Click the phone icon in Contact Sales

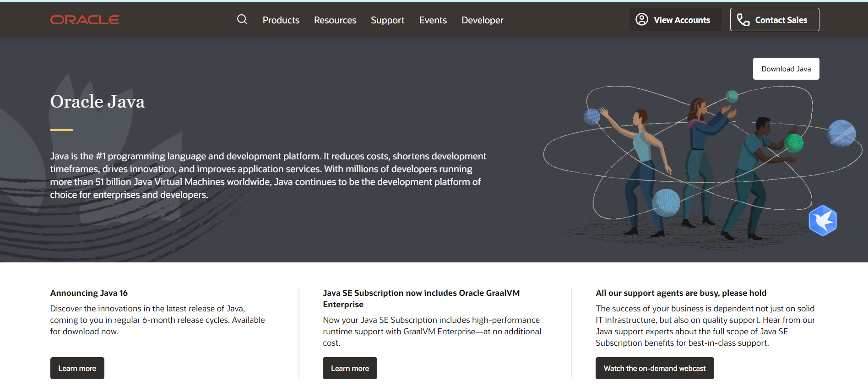[x=743, y=19]
